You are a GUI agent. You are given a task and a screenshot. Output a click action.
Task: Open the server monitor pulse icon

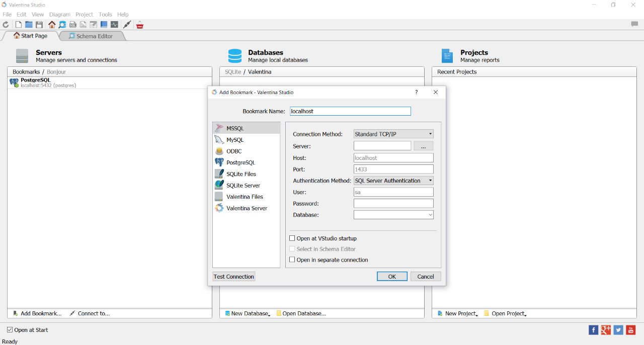tap(114, 25)
